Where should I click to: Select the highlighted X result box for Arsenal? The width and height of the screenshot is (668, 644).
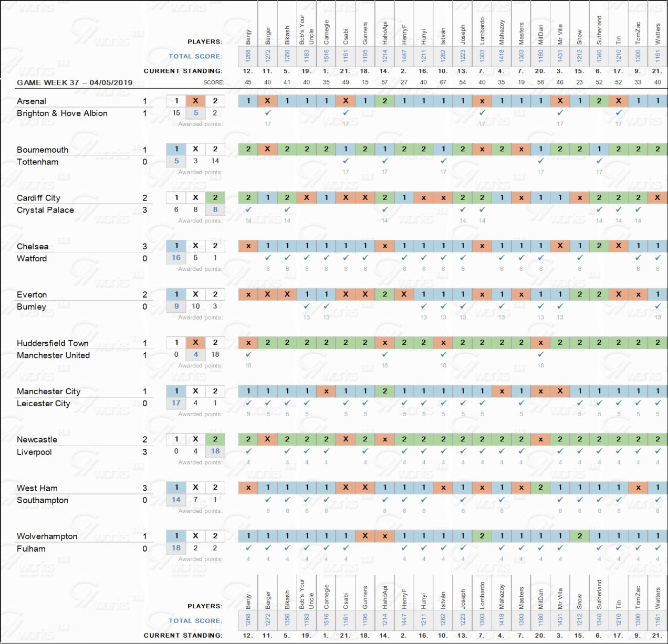[x=195, y=101]
